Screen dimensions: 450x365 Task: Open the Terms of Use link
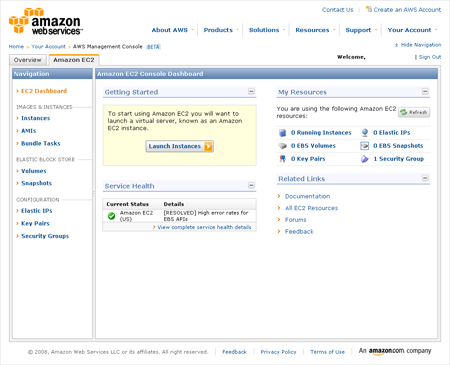click(327, 352)
